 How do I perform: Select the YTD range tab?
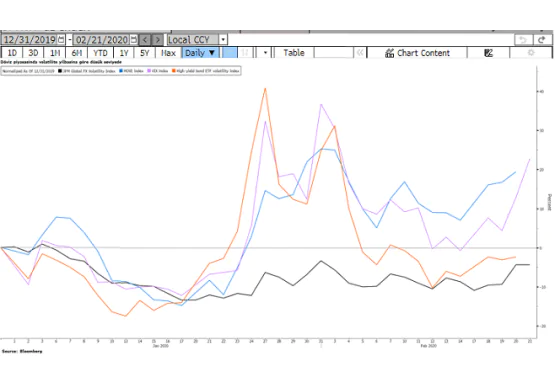coord(100,53)
